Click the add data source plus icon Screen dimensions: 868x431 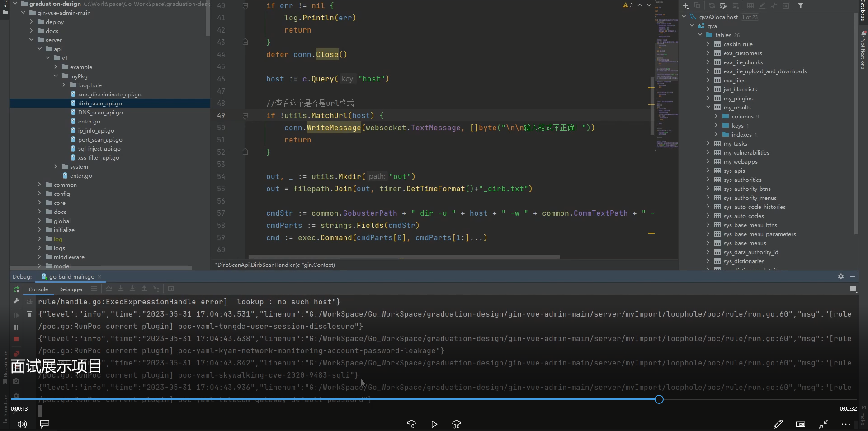[x=686, y=6]
